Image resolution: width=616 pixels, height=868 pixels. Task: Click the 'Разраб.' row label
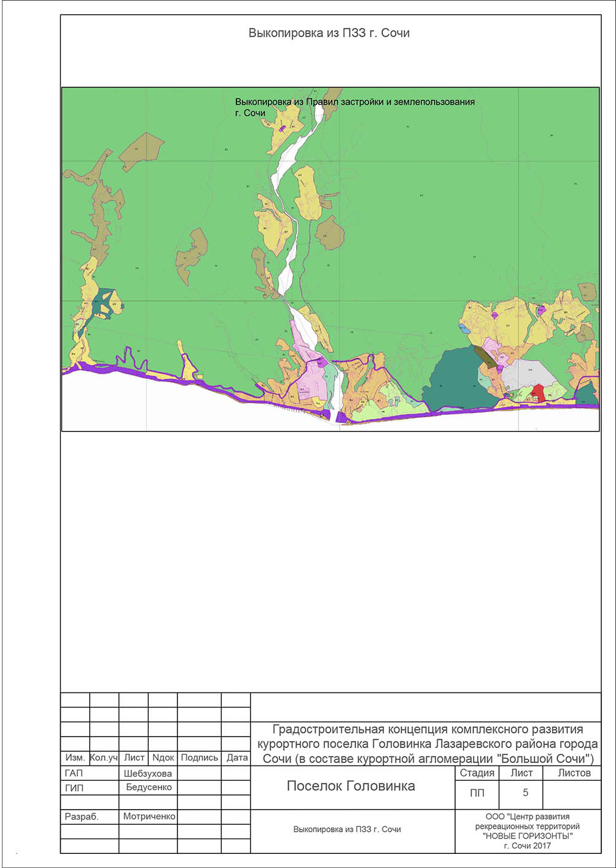[x=82, y=817]
